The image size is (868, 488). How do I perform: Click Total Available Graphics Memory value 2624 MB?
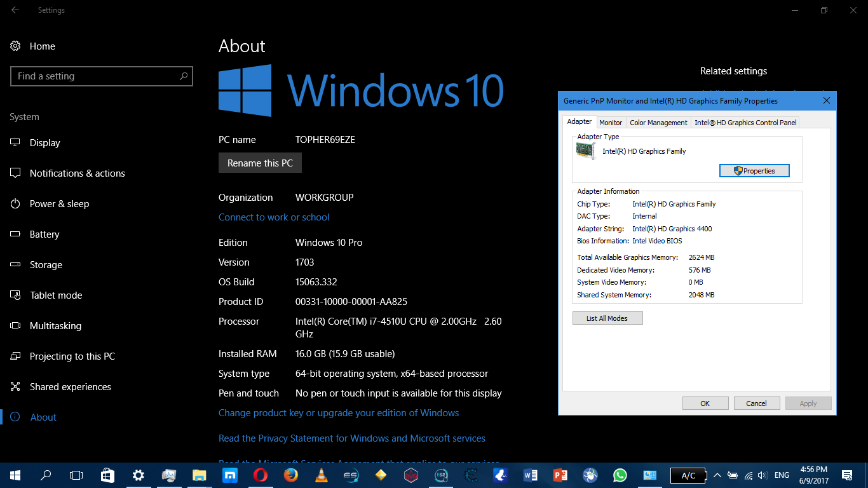[702, 258]
